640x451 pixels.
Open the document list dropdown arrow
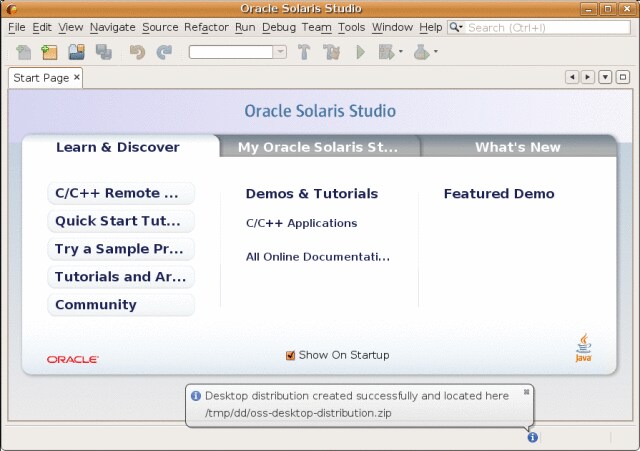(605, 77)
